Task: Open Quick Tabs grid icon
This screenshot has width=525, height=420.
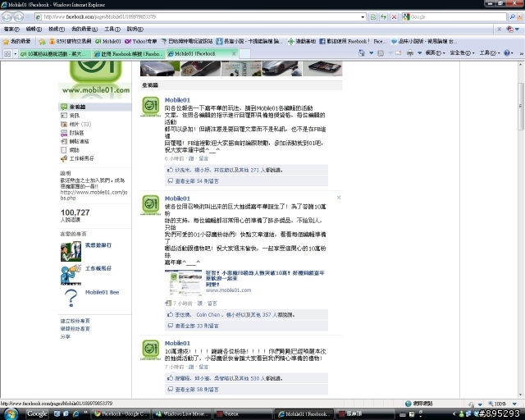Action: pos(7,53)
